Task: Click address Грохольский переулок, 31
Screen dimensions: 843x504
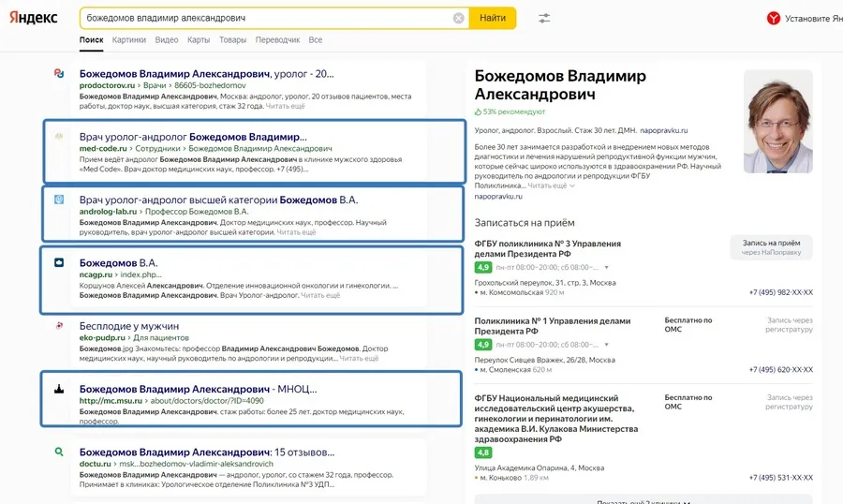Action: click(545, 282)
